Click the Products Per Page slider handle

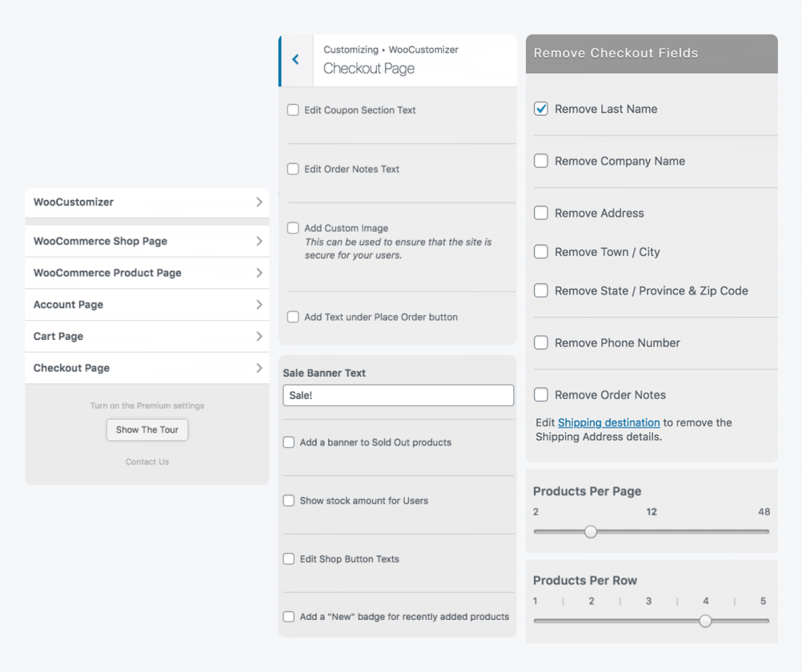(x=590, y=532)
